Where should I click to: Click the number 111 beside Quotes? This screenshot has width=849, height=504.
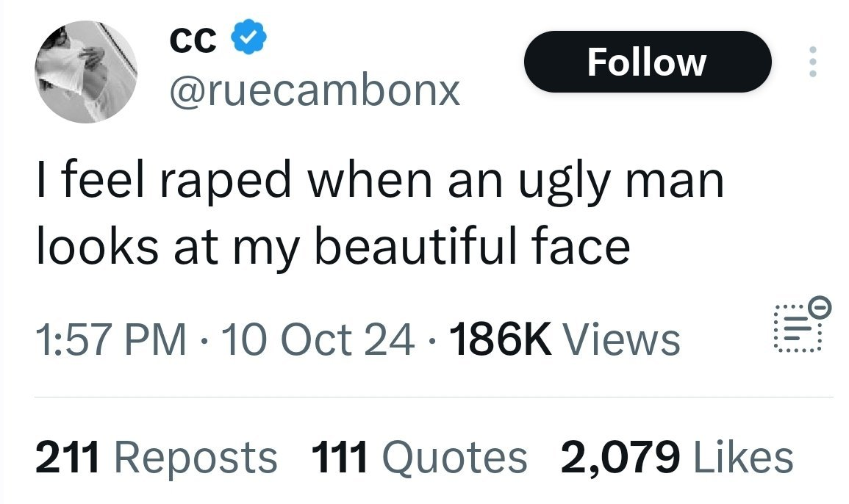339,456
